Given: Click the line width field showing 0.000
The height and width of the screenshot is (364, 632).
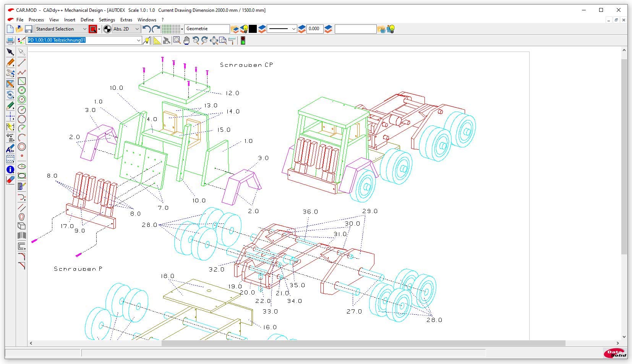Looking at the screenshot, I should click(314, 29).
